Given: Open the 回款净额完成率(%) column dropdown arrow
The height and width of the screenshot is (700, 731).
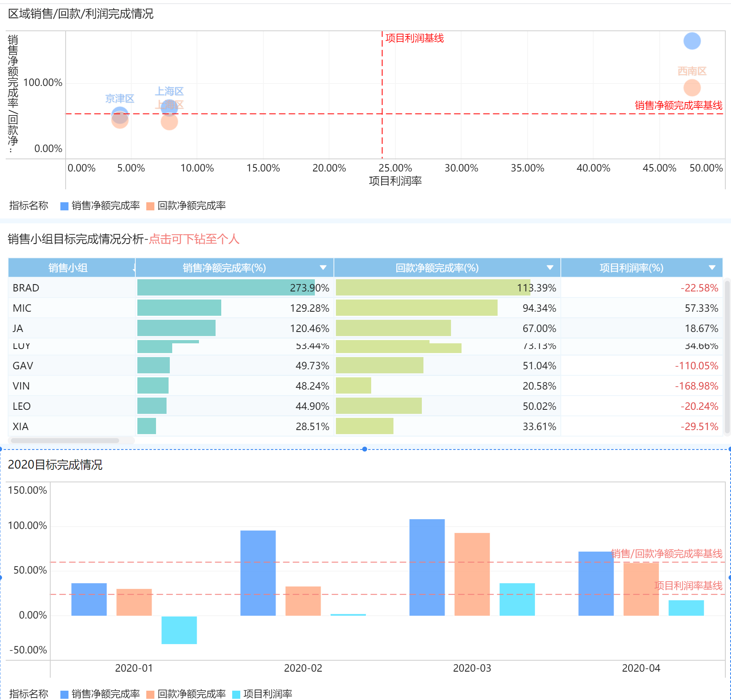Looking at the screenshot, I should (550, 268).
